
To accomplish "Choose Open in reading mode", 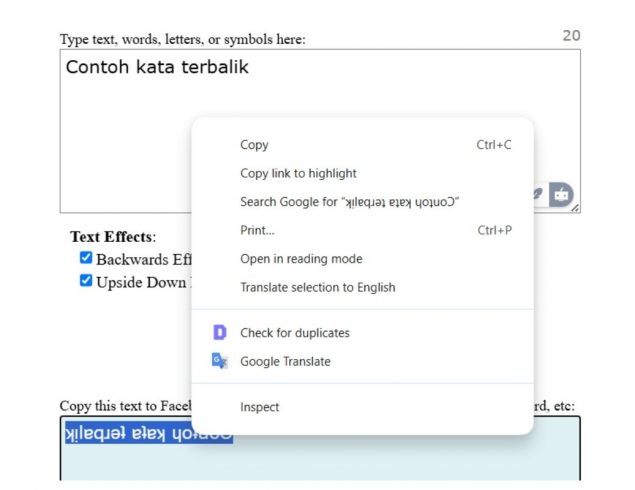I will click(301, 259).
